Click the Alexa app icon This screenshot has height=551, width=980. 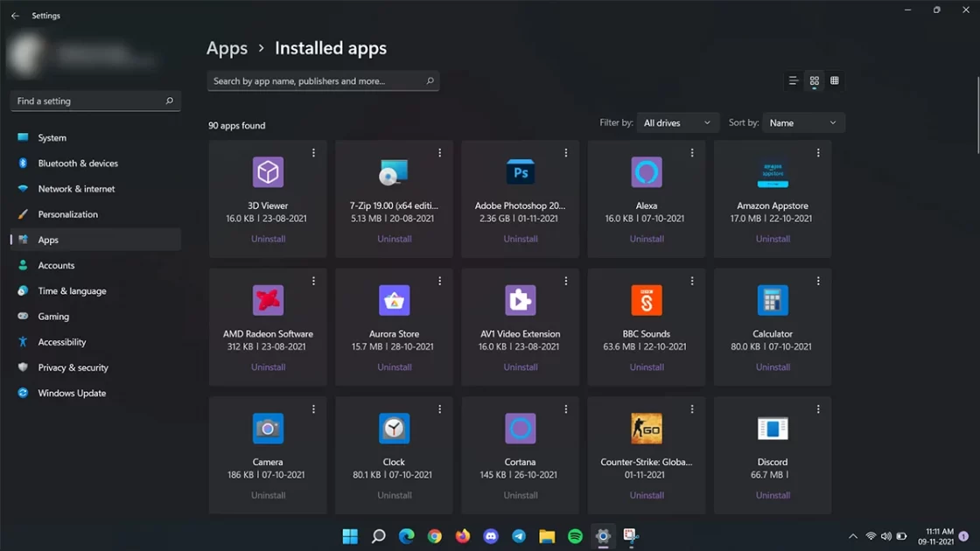point(647,172)
